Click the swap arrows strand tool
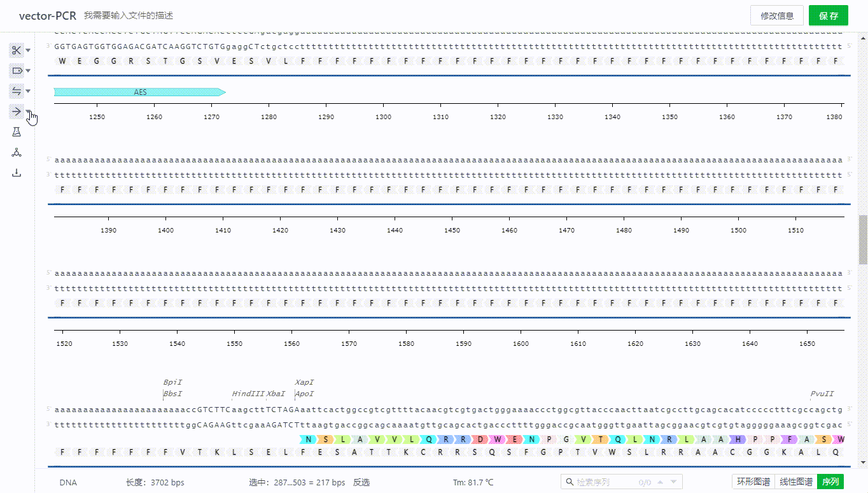 click(x=17, y=91)
